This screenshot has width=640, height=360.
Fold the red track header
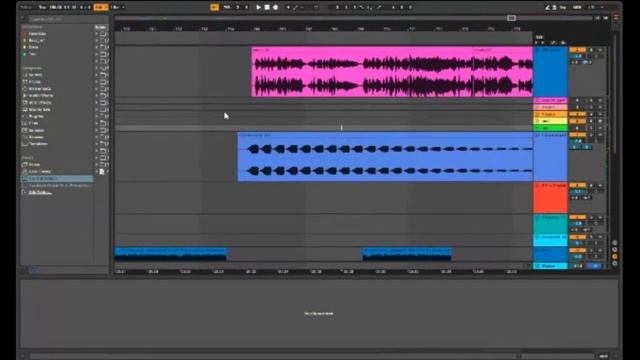pos(538,185)
